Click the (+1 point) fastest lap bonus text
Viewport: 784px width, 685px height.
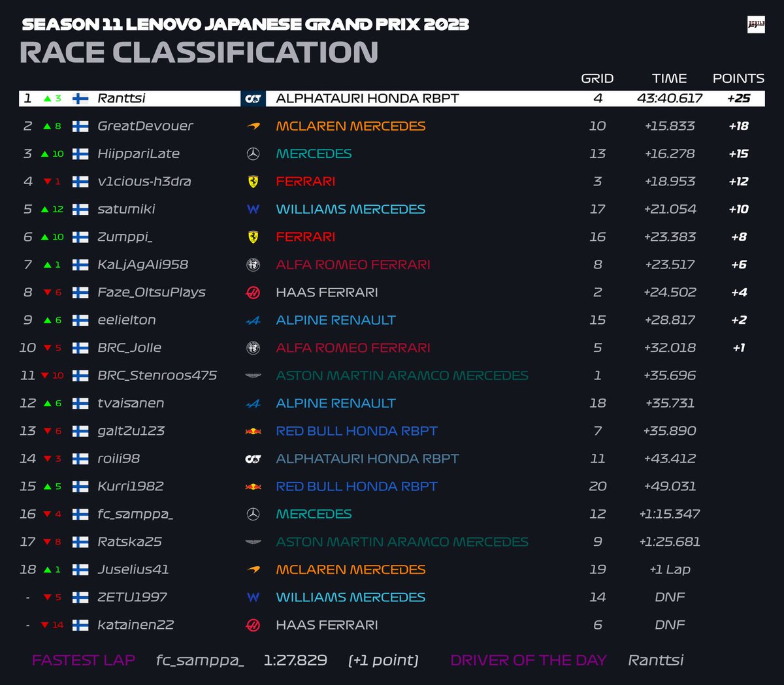(384, 660)
